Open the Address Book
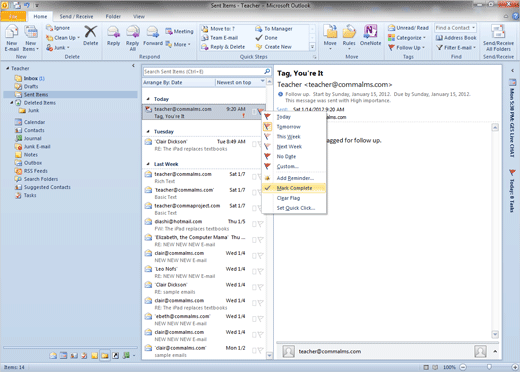The height and width of the screenshot is (372, 520). (456, 38)
